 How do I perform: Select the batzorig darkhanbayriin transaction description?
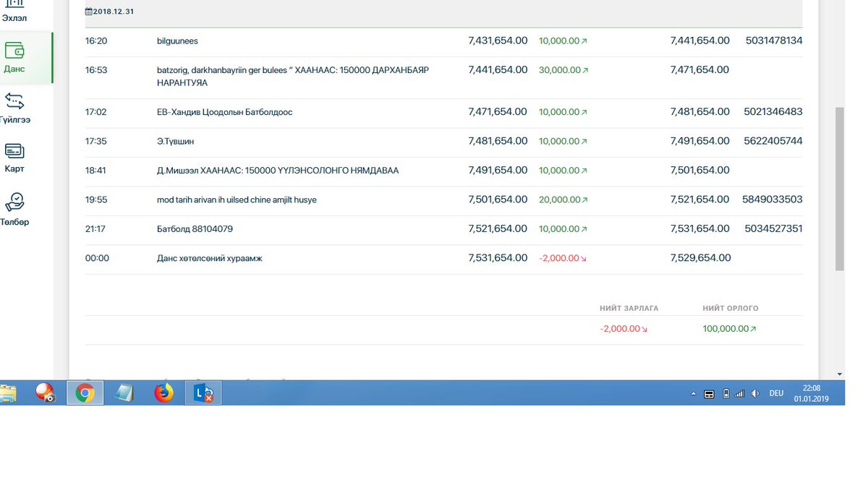tap(293, 77)
